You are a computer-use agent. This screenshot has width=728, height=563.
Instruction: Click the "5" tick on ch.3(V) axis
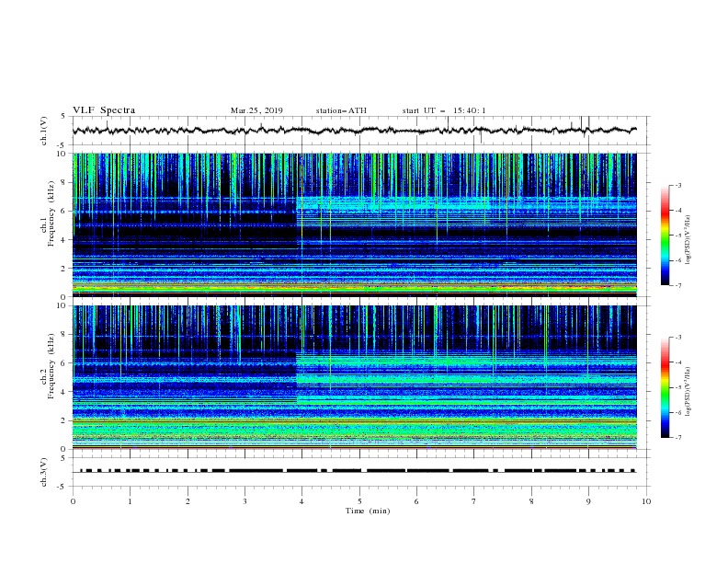(63, 458)
